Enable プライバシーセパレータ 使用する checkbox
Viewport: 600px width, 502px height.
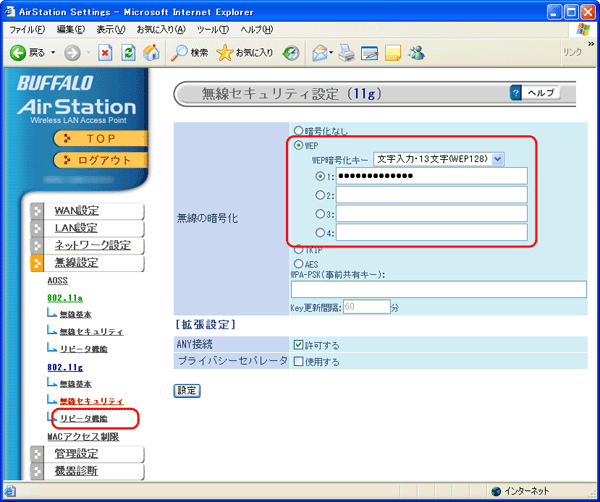[x=298, y=361]
